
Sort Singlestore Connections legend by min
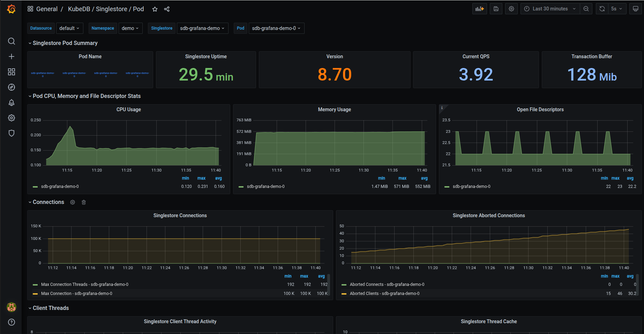point(288,276)
